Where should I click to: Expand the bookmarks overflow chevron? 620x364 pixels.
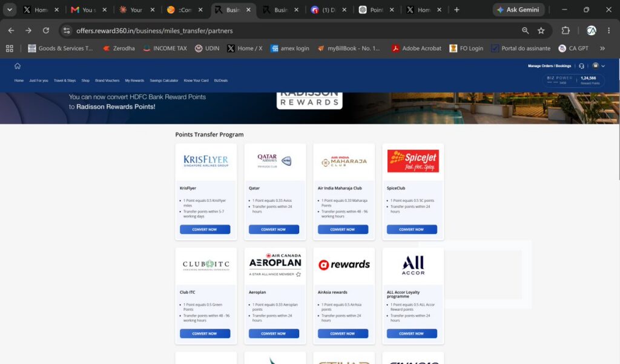tap(602, 48)
